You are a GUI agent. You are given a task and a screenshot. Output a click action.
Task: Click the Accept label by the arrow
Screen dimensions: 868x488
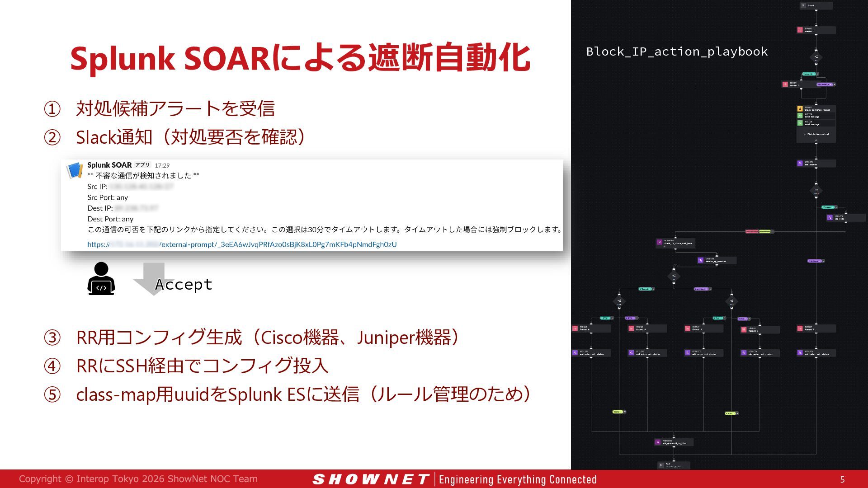pos(184,284)
